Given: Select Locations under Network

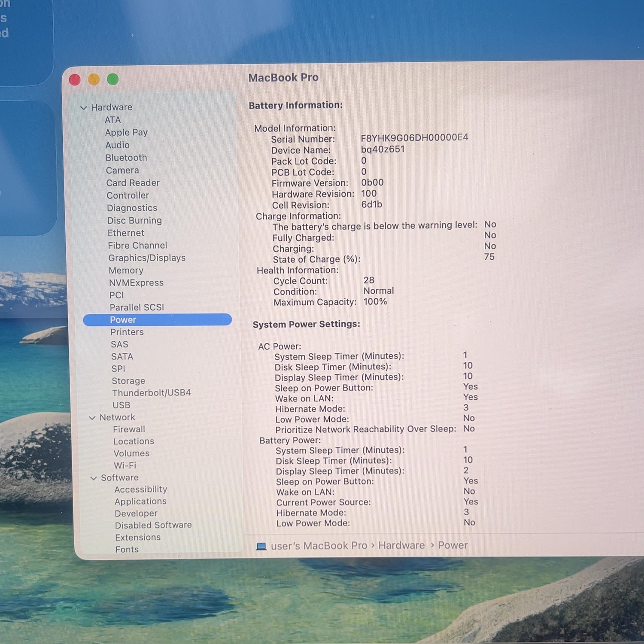Looking at the screenshot, I should (x=134, y=441).
